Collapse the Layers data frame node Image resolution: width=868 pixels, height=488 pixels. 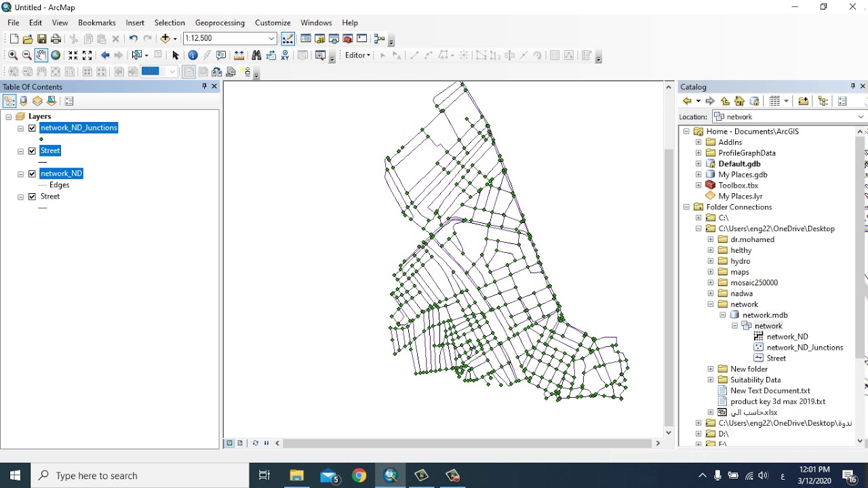[8, 117]
